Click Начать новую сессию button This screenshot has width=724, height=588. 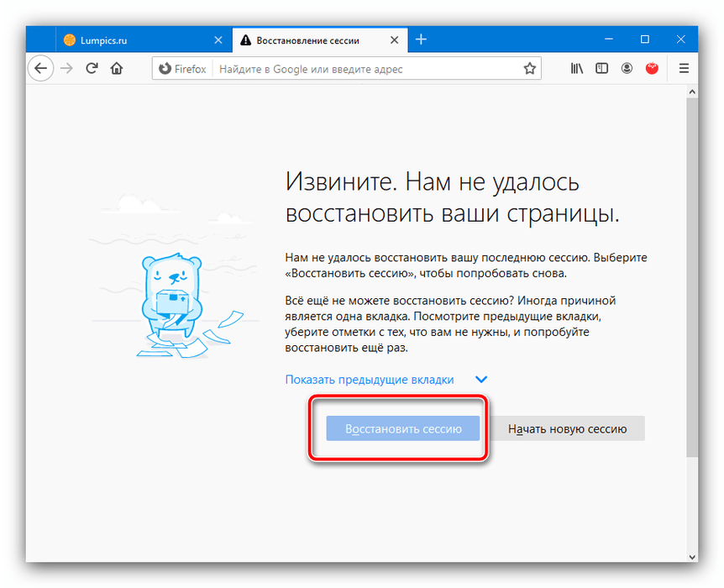(567, 428)
